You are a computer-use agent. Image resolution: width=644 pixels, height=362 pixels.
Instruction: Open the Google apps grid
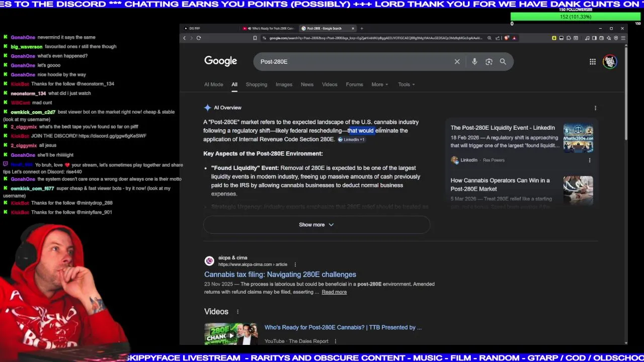[x=593, y=61]
